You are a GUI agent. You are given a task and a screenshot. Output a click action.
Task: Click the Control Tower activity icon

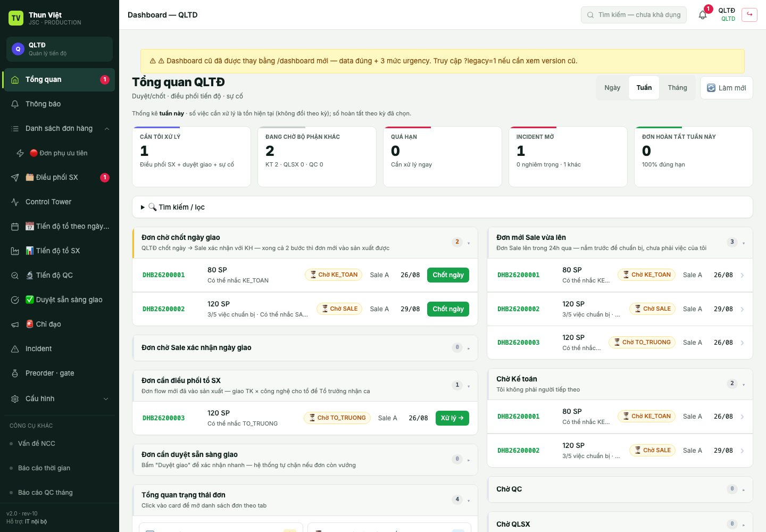15,202
